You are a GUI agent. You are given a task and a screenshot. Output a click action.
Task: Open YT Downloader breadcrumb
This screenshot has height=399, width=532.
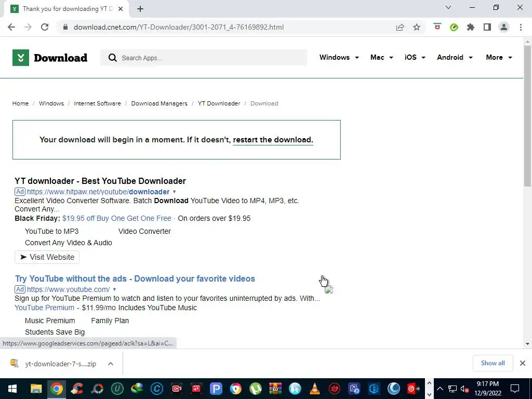tap(219, 103)
